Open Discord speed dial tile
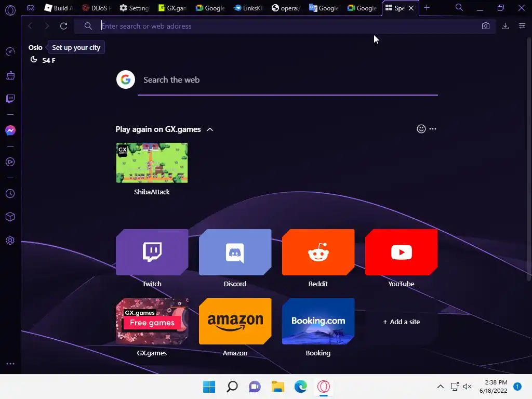Viewport: 532px width, 399px height. point(235,252)
